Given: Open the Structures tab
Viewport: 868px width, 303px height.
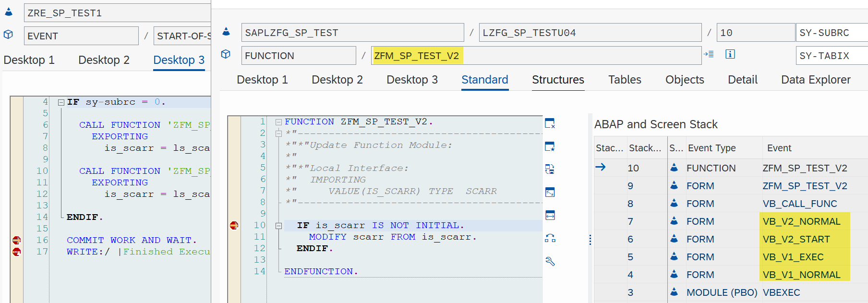Looking at the screenshot, I should pyautogui.click(x=558, y=80).
